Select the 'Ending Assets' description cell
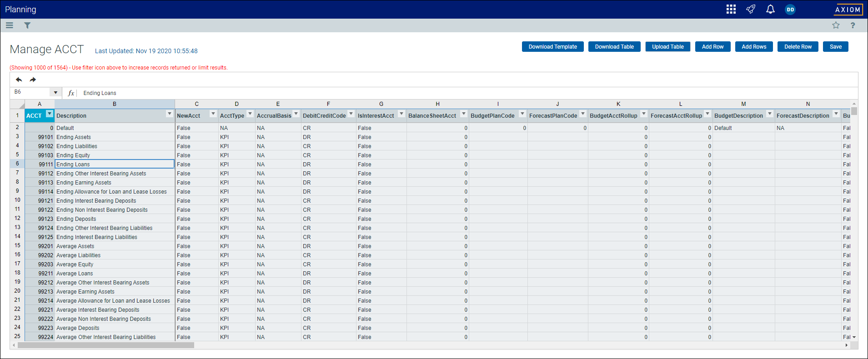Screen dimensions: 868x359 tap(115, 137)
